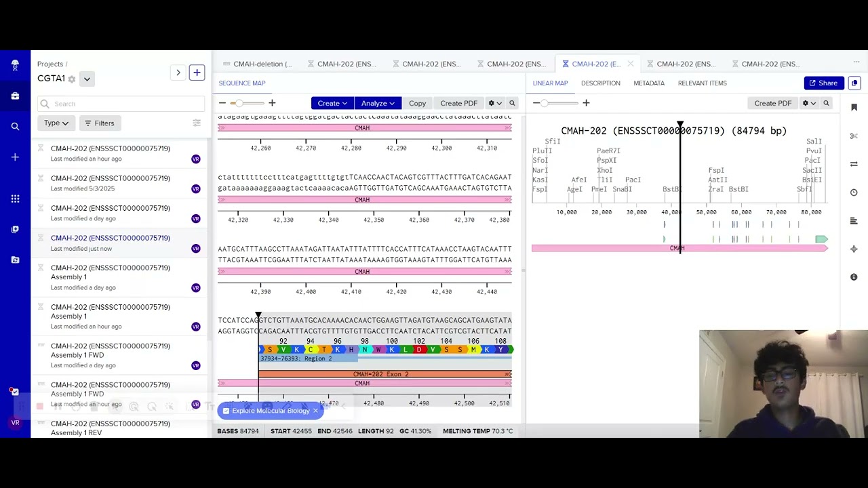
Task: Open linear map settings gear dropdown
Action: tap(809, 103)
